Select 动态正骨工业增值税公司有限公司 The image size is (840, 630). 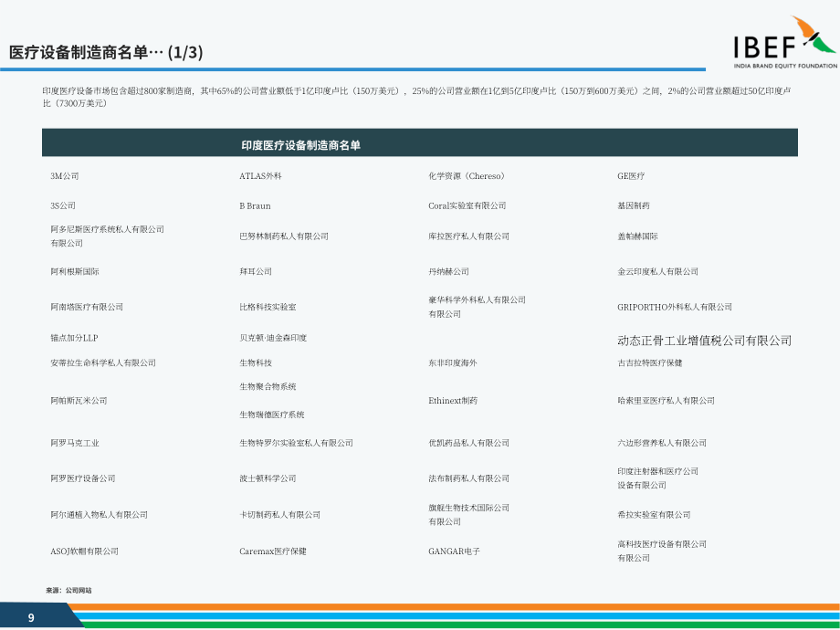(705, 341)
